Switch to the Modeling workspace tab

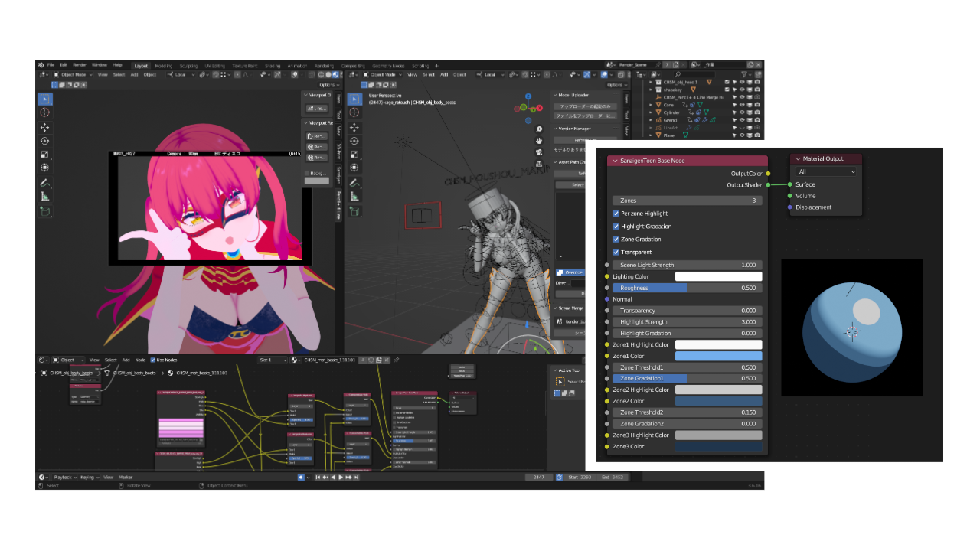164,66
